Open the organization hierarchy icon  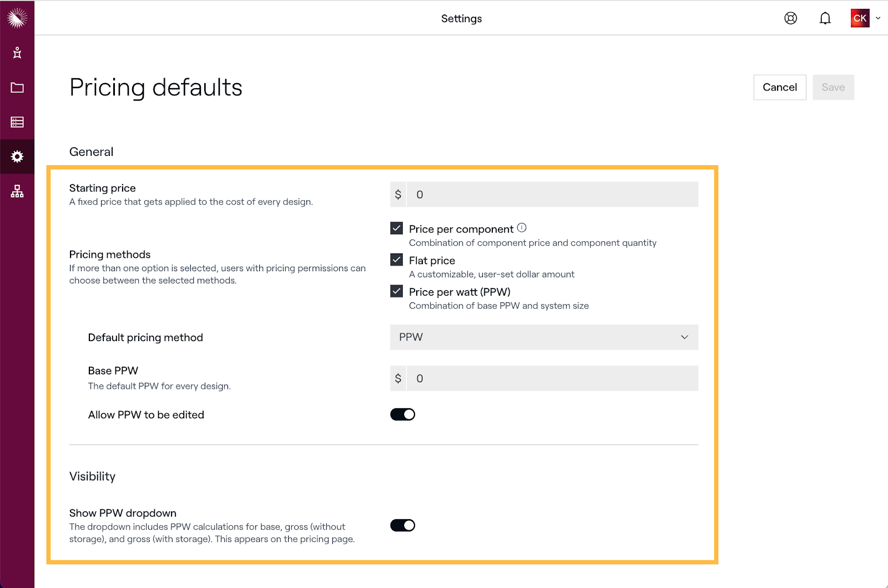coord(17,191)
